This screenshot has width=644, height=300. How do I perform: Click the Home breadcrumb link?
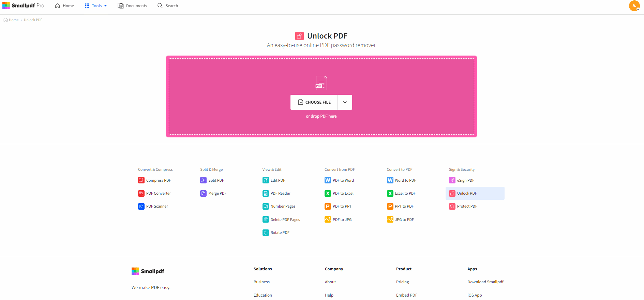pyautogui.click(x=14, y=20)
